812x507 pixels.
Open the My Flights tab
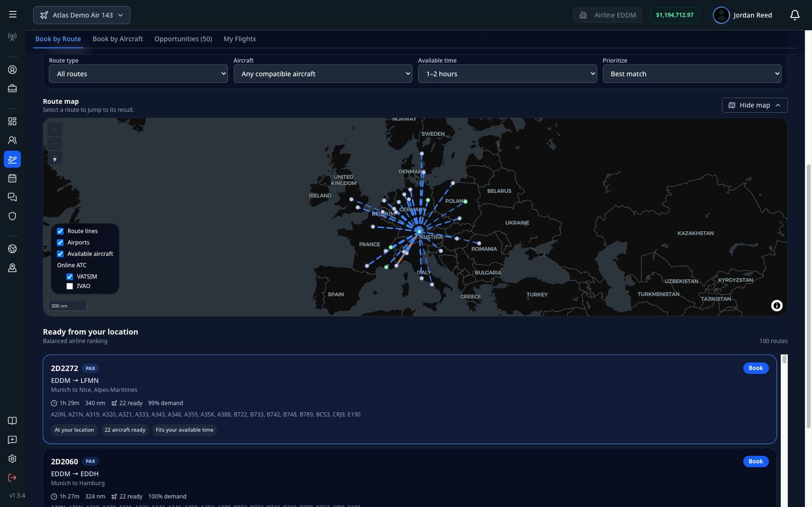[x=239, y=39]
